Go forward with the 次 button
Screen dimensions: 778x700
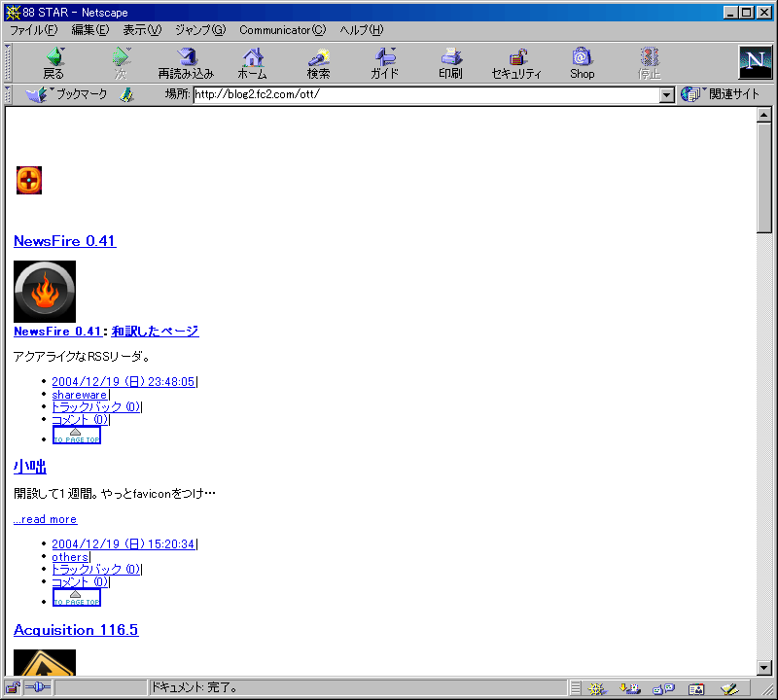tap(121, 63)
